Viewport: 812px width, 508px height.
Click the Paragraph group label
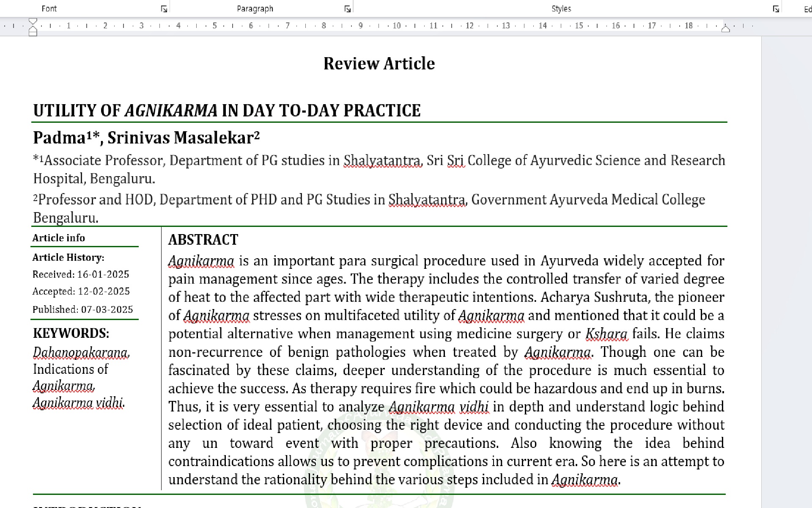(255, 8)
